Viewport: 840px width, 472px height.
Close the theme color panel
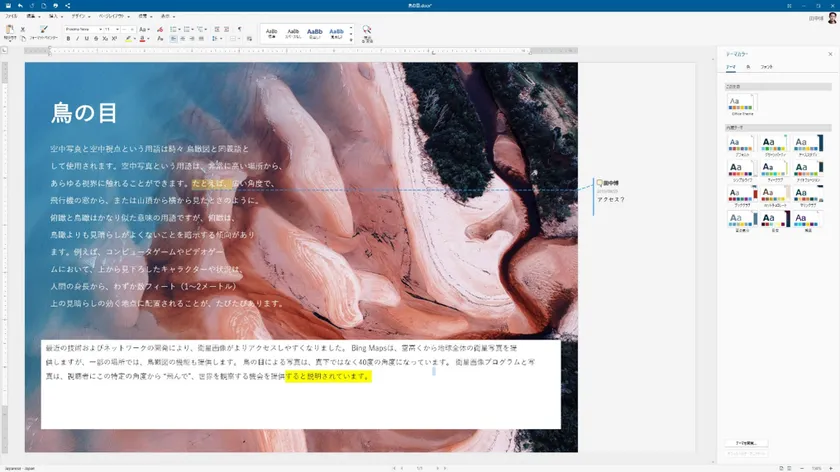[x=830, y=54]
